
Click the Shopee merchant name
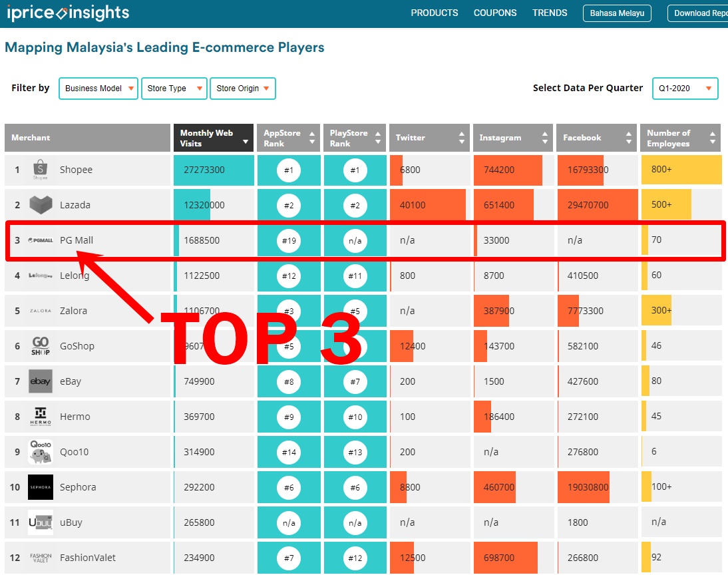(76, 170)
